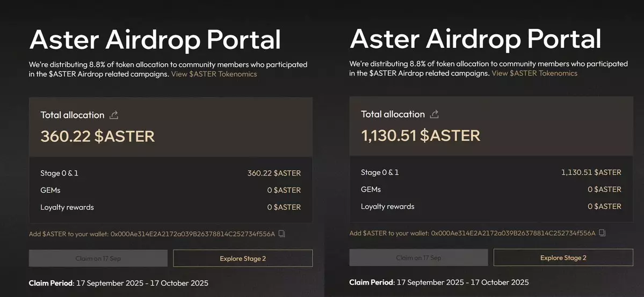This screenshot has width=644, height=297.
Task: Click Explore Stage 2 under the 360.22 allocation
Action: click(x=243, y=258)
